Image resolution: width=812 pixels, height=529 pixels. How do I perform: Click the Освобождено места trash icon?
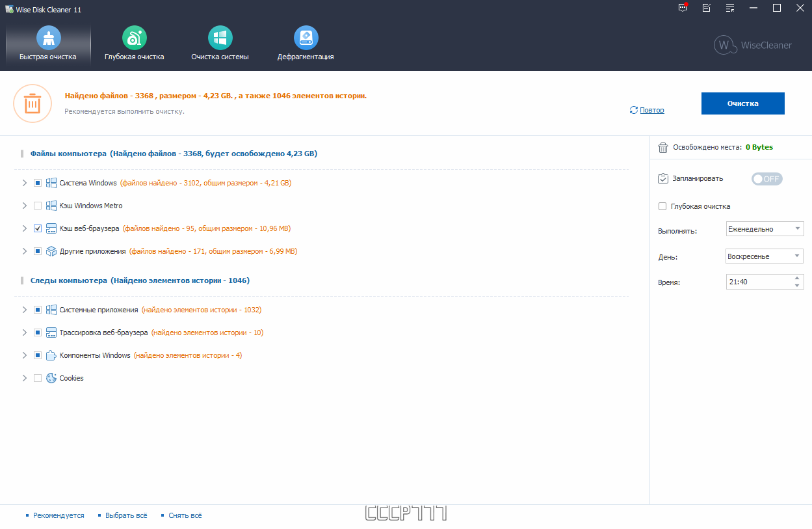[663, 148]
